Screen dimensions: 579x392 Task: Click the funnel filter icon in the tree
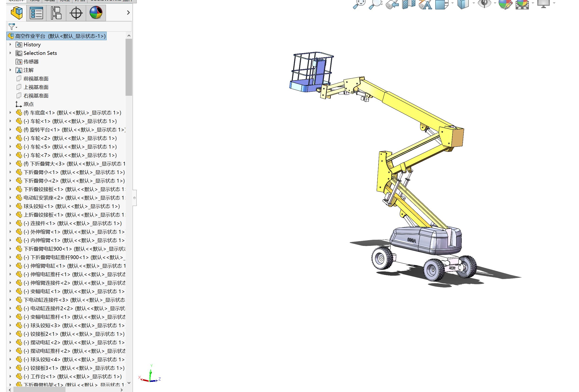[x=12, y=26]
